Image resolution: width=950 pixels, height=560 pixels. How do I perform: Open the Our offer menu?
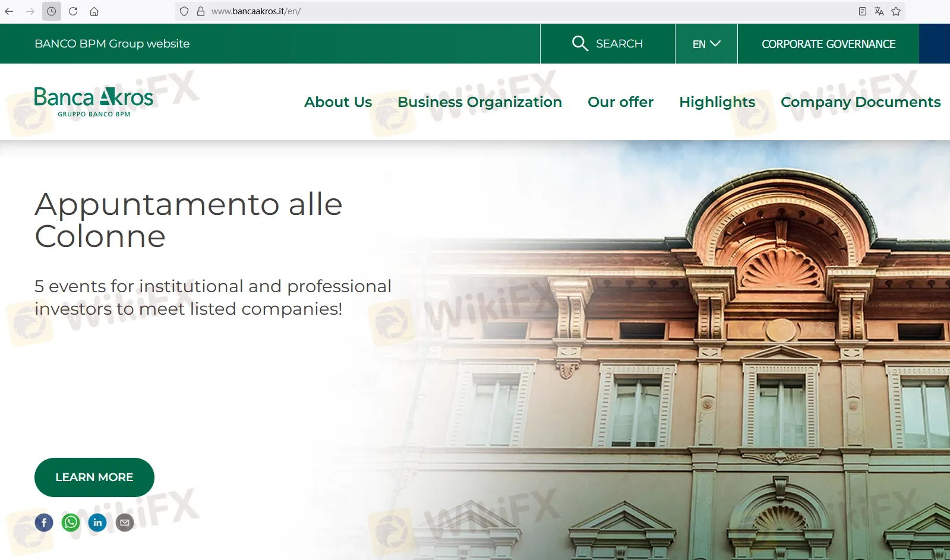[620, 102]
